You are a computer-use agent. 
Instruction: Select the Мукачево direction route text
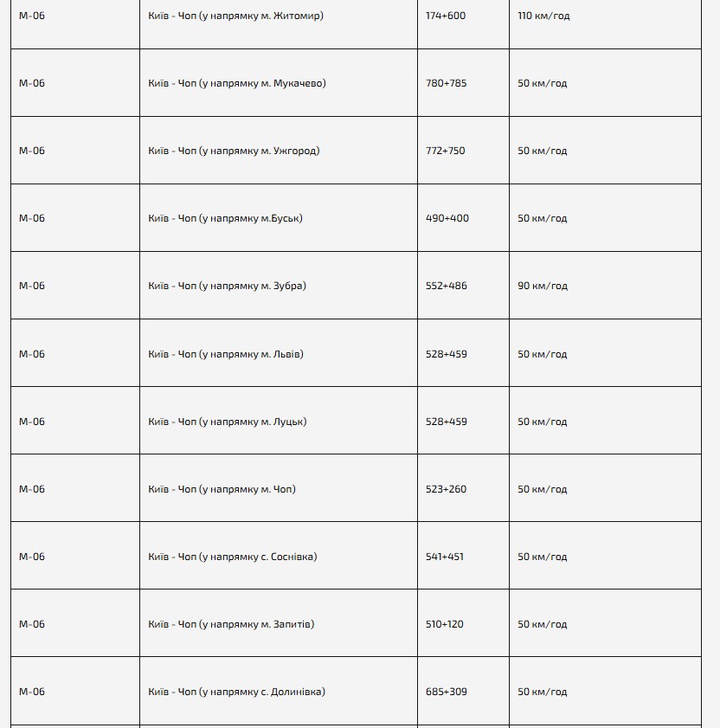[237, 83]
